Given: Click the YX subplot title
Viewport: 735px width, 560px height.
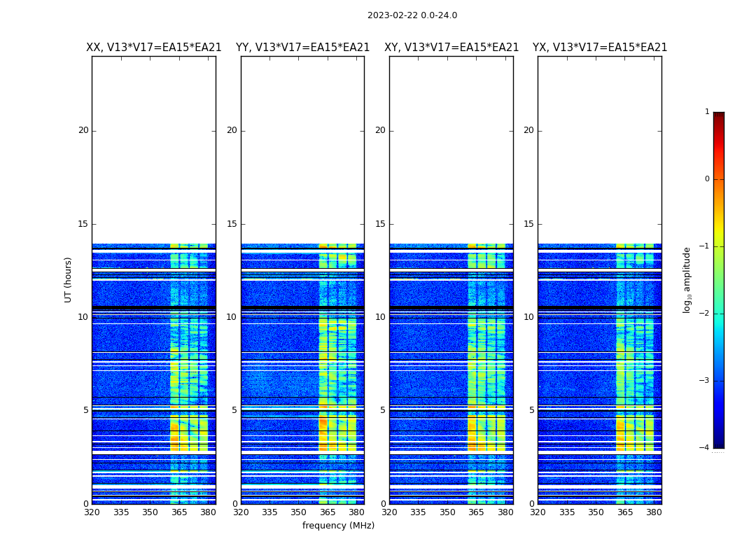Looking at the screenshot, I should [x=600, y=48].
